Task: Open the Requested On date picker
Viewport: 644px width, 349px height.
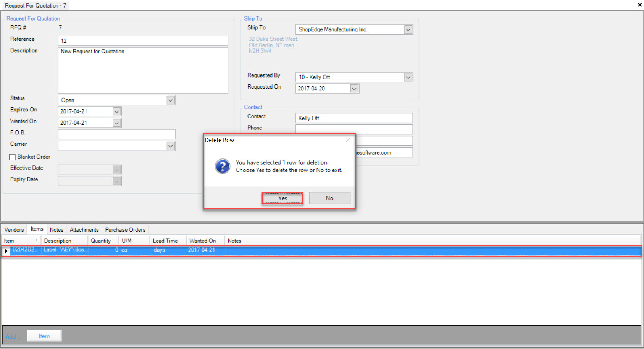Action: [x=354, y=89]
